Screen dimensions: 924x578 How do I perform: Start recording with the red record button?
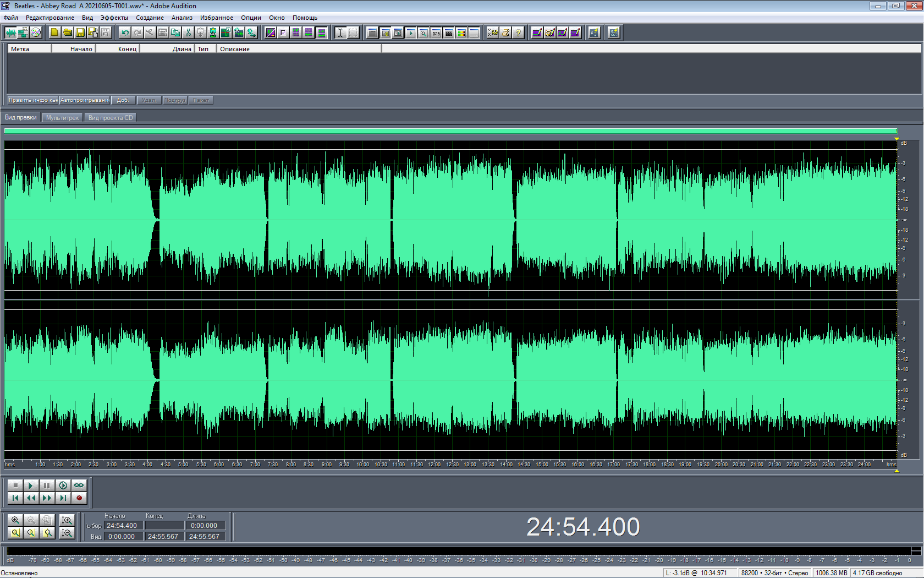[79, 498]
